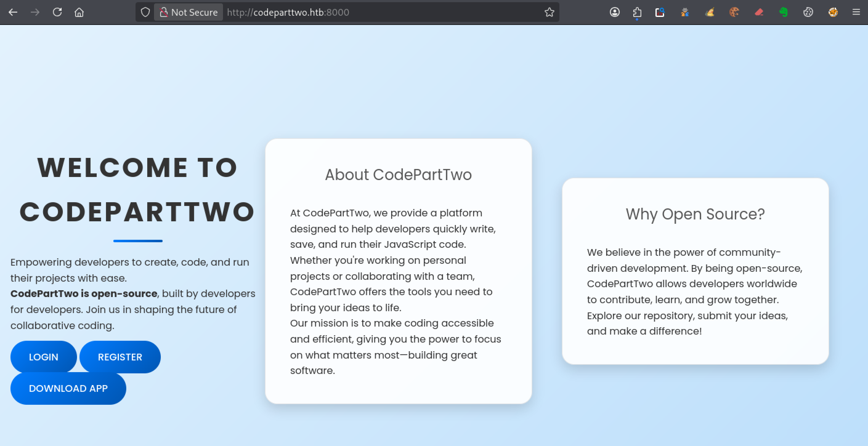Click the source-code search extension icon
Viewport: 868px width, 446px height.
click(660, 12)
